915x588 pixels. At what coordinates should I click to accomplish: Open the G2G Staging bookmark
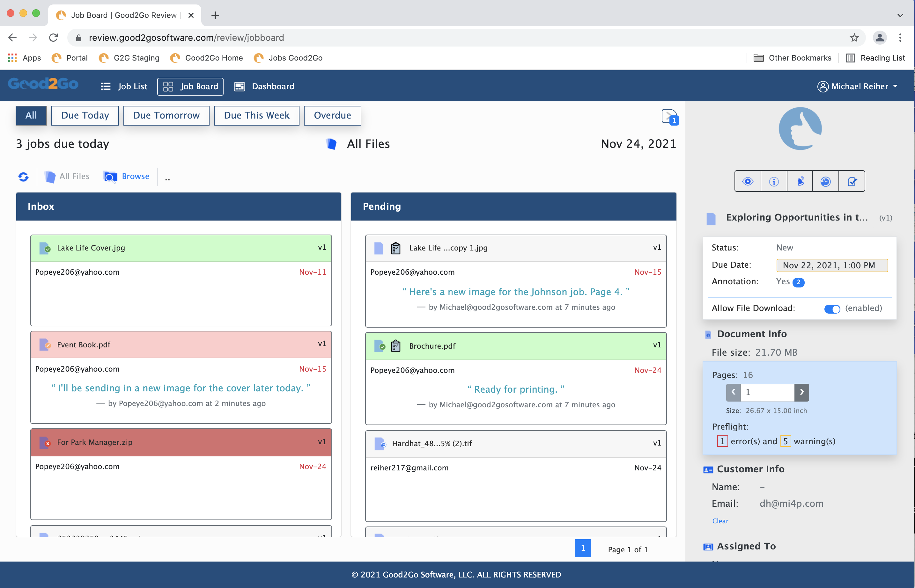[x=129, y=58]
